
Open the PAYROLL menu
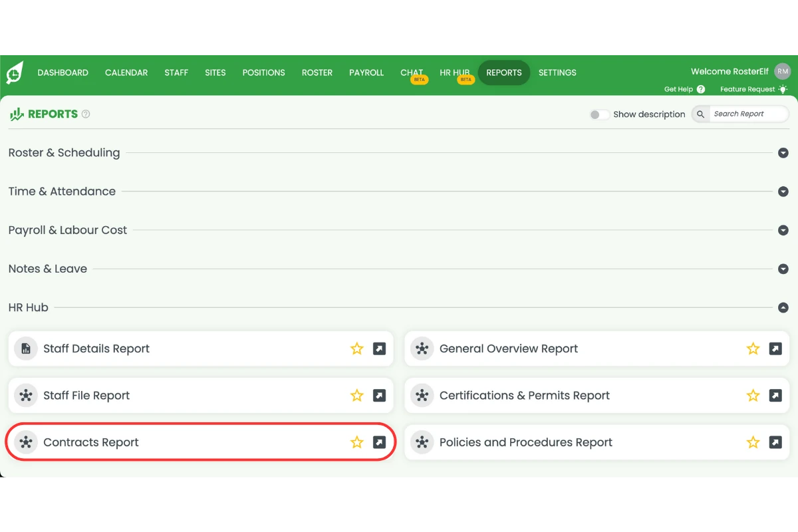click(x=366, y=72)
